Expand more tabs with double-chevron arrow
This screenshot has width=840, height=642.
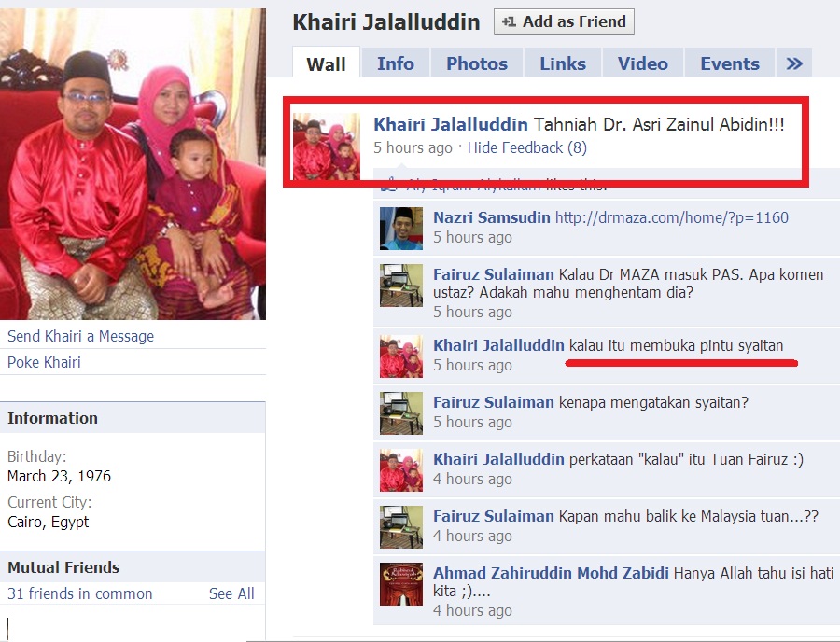click(794, 63)
